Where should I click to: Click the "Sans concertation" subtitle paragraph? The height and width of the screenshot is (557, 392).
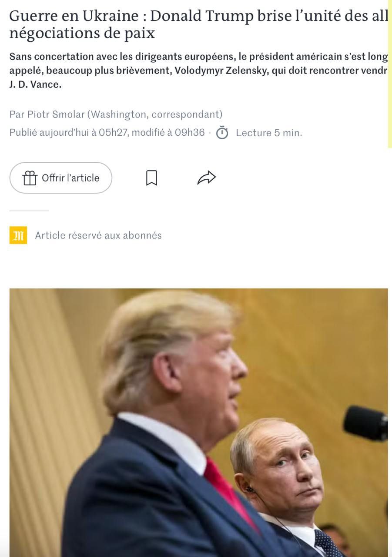click(198, 70)
